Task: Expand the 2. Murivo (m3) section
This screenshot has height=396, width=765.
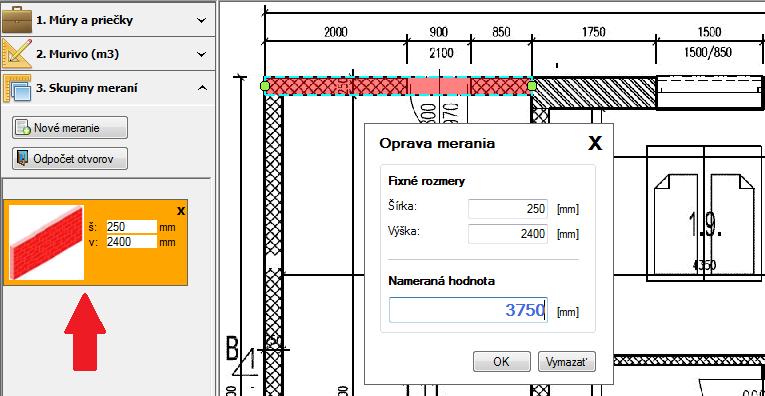Action: pos(201,54)
